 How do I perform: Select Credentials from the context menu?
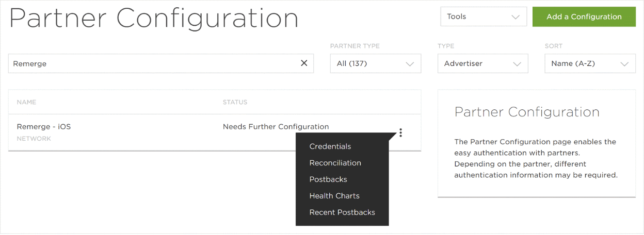[330, 146]
